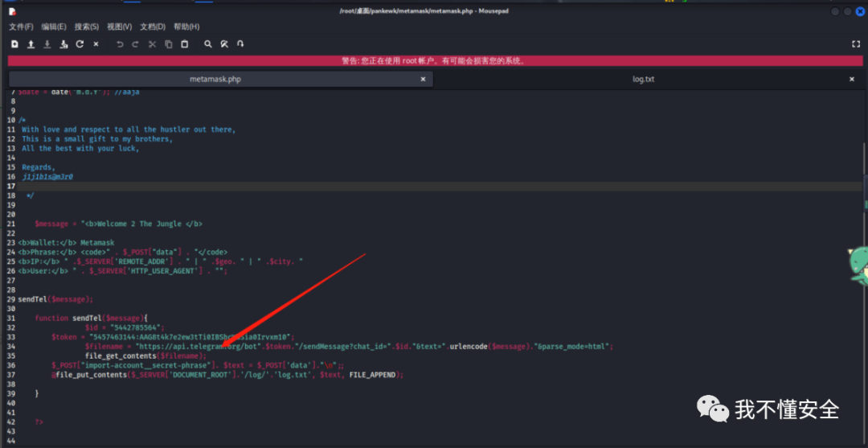Open the 编辑(E) menu
The image size is (868, 448).
pos(54,27)
